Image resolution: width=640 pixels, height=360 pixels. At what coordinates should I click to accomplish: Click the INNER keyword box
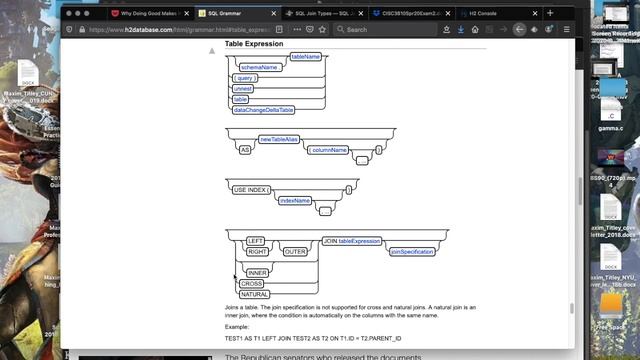257,273
